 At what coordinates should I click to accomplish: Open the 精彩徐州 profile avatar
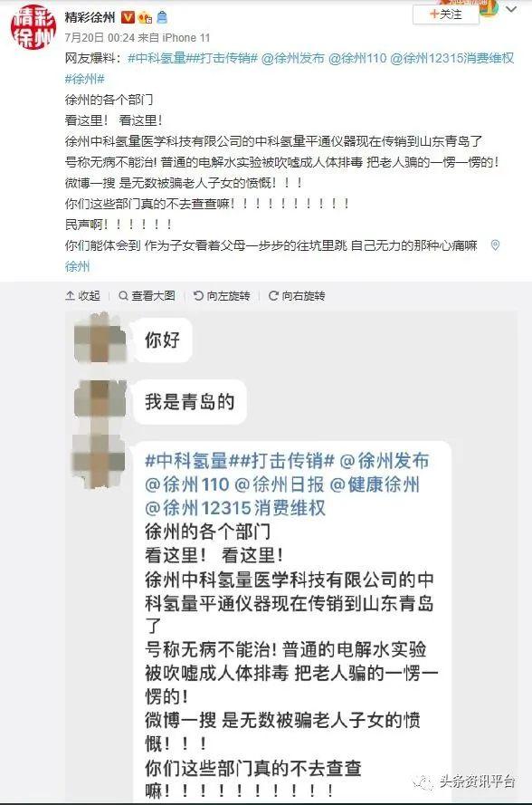pos(33,26)
